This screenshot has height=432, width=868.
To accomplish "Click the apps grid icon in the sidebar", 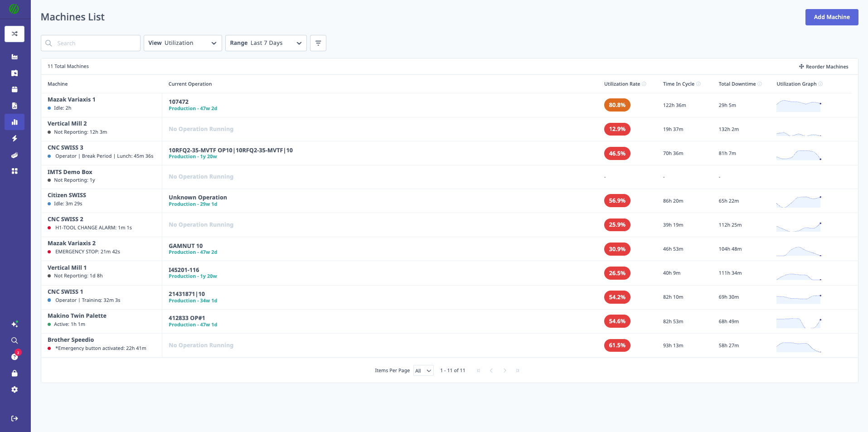I will 15,171.
